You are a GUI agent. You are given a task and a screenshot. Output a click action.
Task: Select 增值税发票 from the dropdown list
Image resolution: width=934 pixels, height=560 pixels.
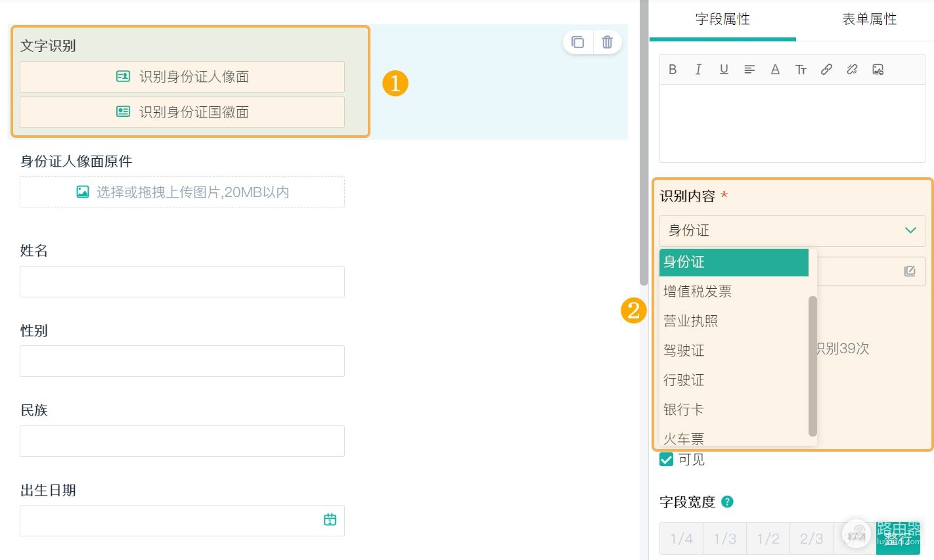pos(734,291)
